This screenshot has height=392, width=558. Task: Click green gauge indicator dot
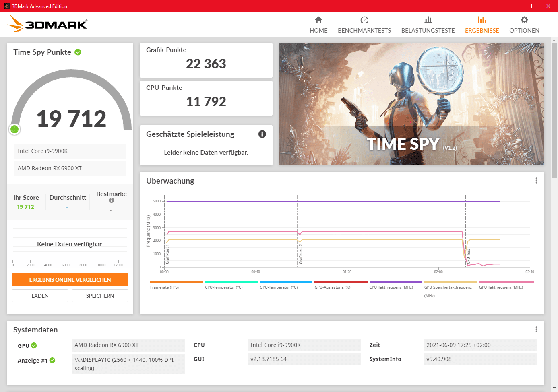click(14, 129)
